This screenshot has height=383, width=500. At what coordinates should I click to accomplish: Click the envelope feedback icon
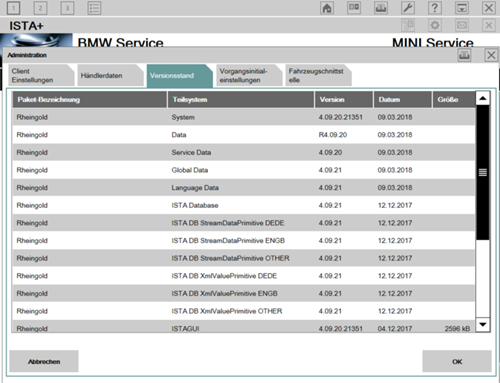462,25
